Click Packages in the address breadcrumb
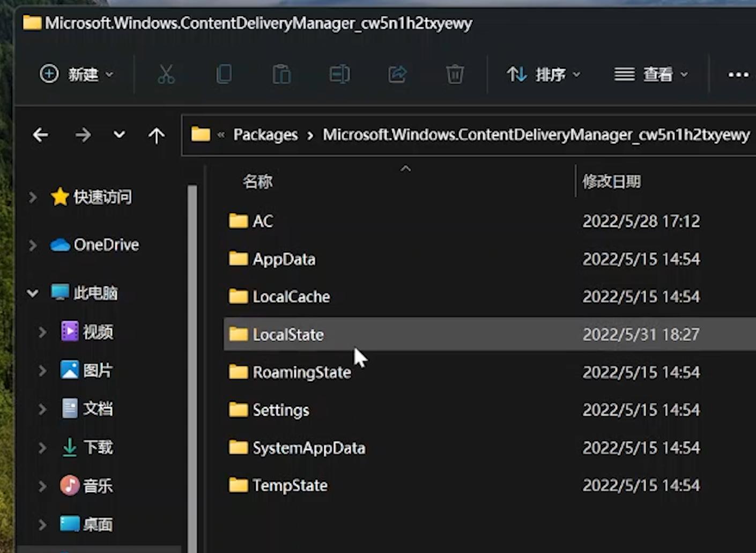Image resolution: width=756 pixels, height=553 pixels. click(x=265, y=135)
